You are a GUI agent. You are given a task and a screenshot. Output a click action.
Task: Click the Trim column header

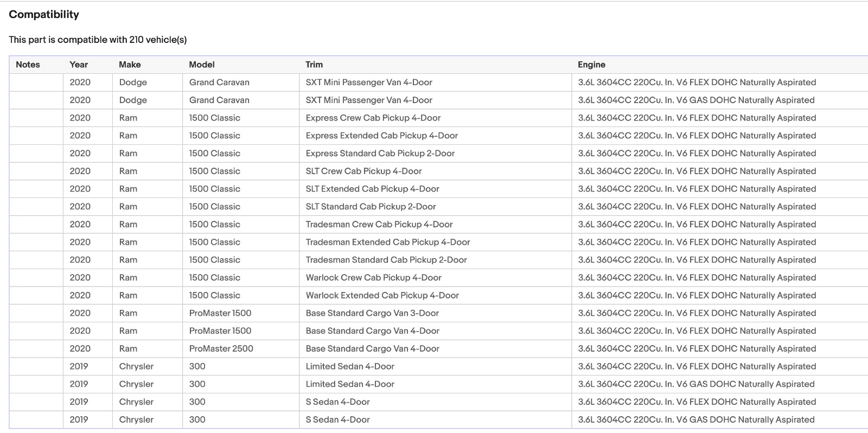[314, 65]
